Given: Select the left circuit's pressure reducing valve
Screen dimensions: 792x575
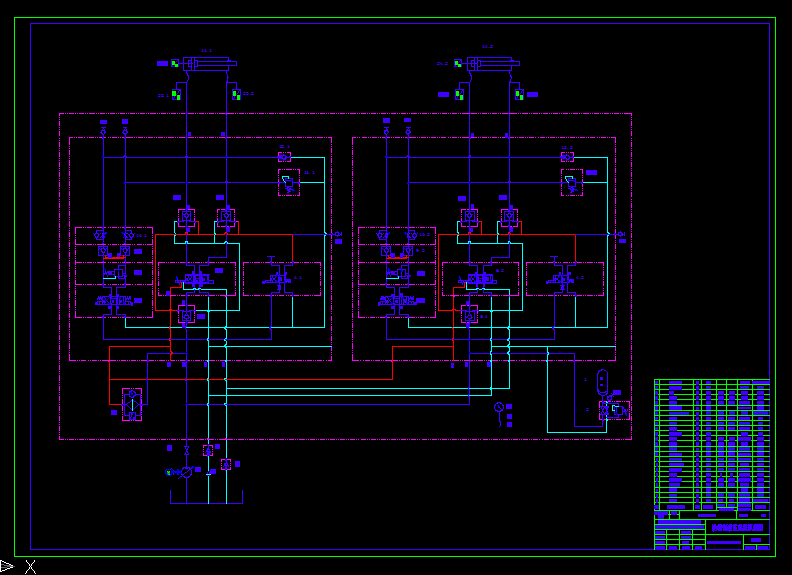Looking at the screenshot, I should pyautogui.click(x=114, y=273).
